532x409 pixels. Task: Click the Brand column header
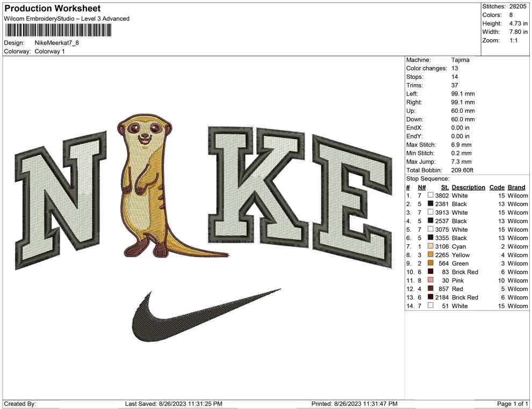click(516, 187)
